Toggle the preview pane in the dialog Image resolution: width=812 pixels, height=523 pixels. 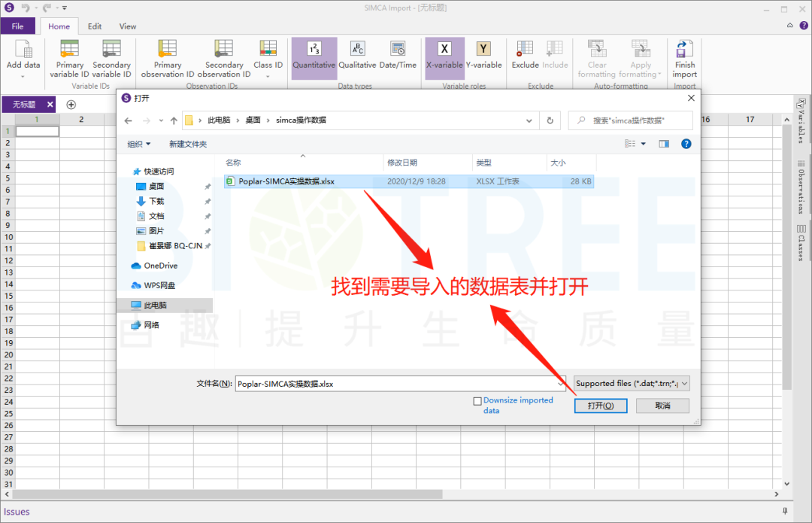664,143
